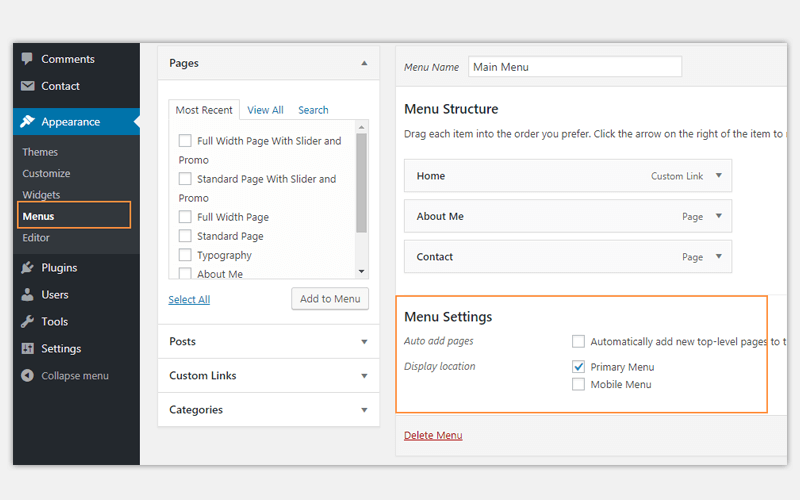The width and height of the screenshot is (800, 500).
Task: Enable the Mobile Menu display location
Action: tap(578, 384)
